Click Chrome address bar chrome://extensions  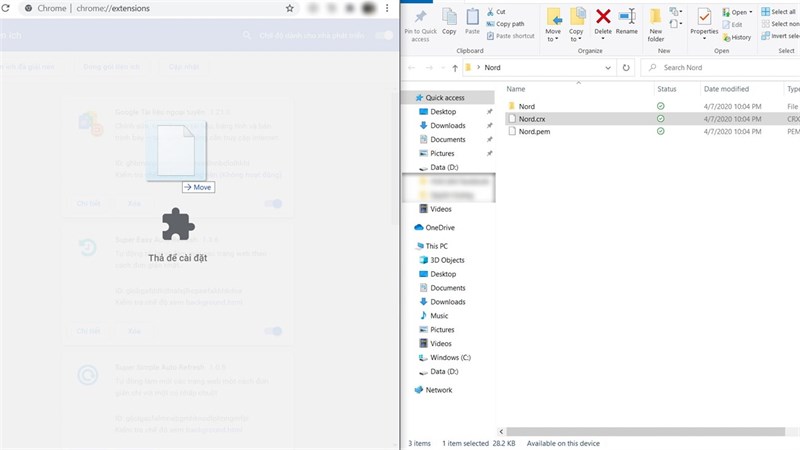coord(113,8)
